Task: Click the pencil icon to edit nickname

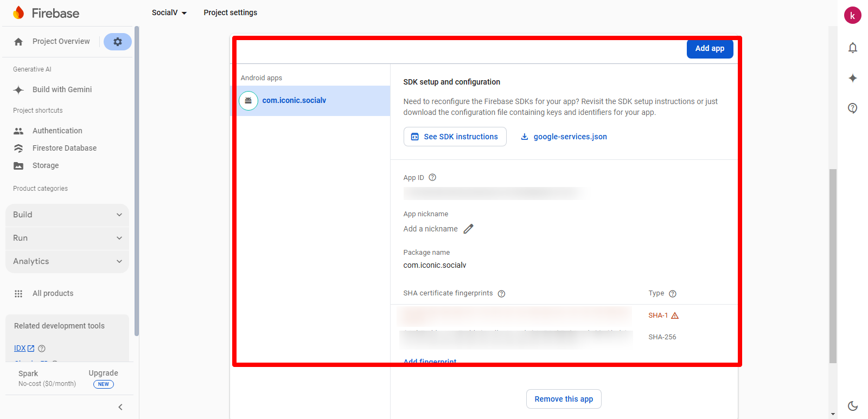Action: pyautogui.click(x=468, y=229)
